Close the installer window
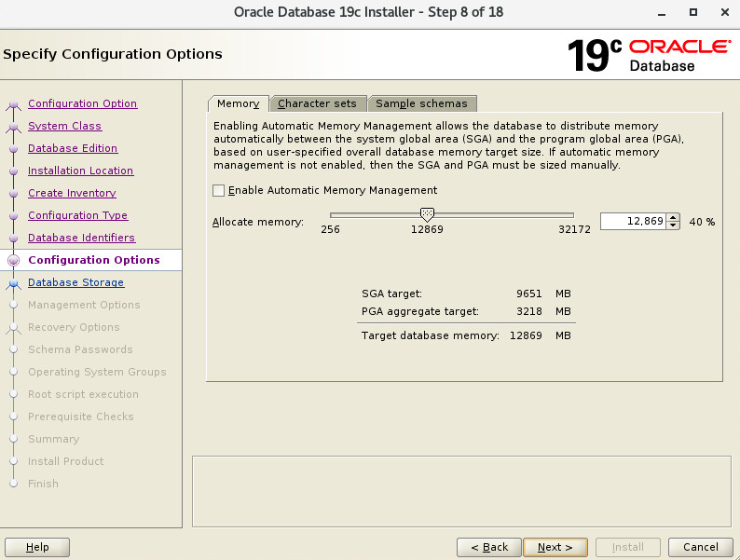Image resolution: width=740 pixels, height=560 pixels. 725,12
